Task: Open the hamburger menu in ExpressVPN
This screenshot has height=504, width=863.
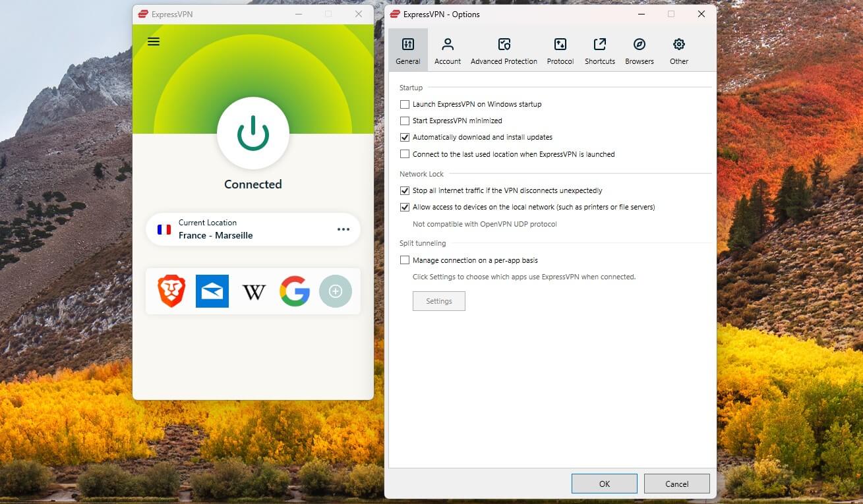Action: (x=154, y=42)
